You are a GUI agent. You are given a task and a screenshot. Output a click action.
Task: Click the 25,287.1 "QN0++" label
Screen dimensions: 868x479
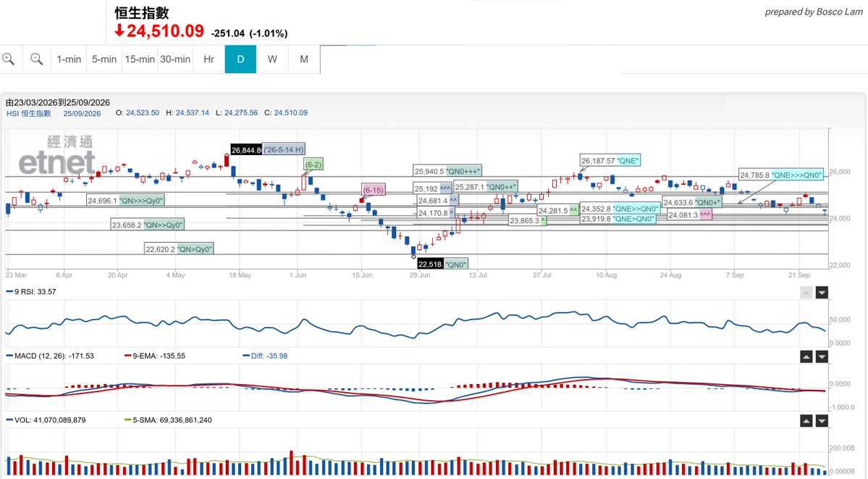click(x=486, y=187)
